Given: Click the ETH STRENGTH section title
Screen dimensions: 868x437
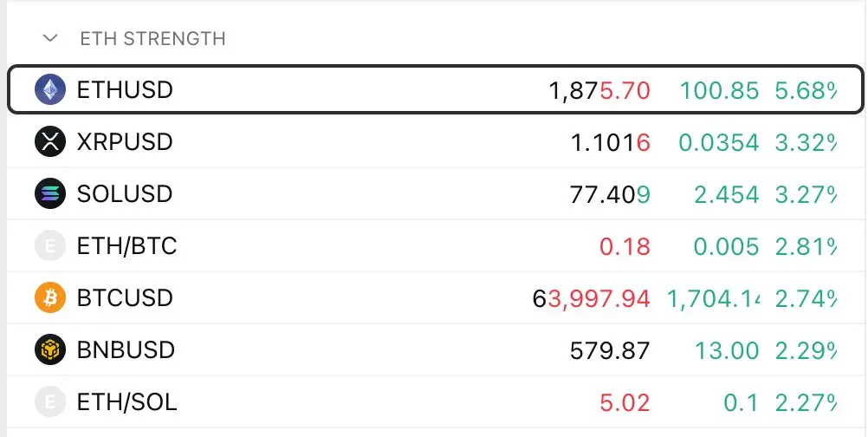Looking at the screenshot, I should 152,39.
